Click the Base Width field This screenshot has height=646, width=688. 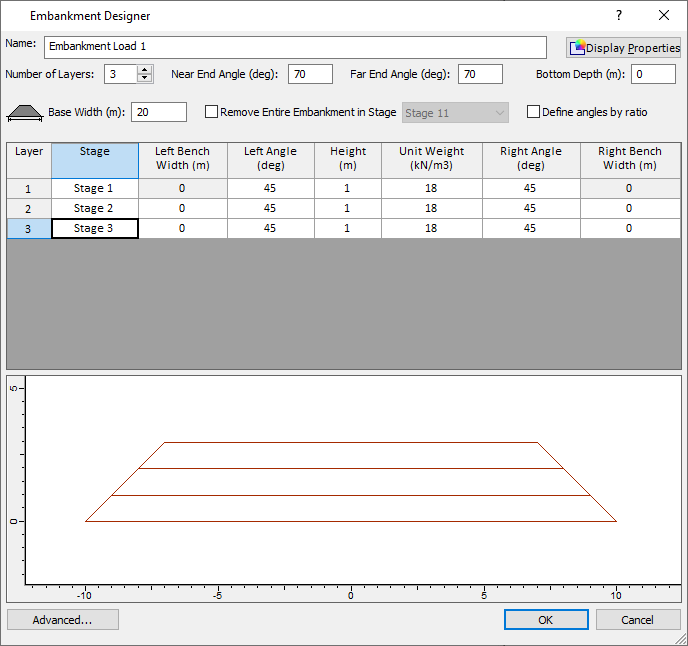pyautogui.click(x=158, y=112)
